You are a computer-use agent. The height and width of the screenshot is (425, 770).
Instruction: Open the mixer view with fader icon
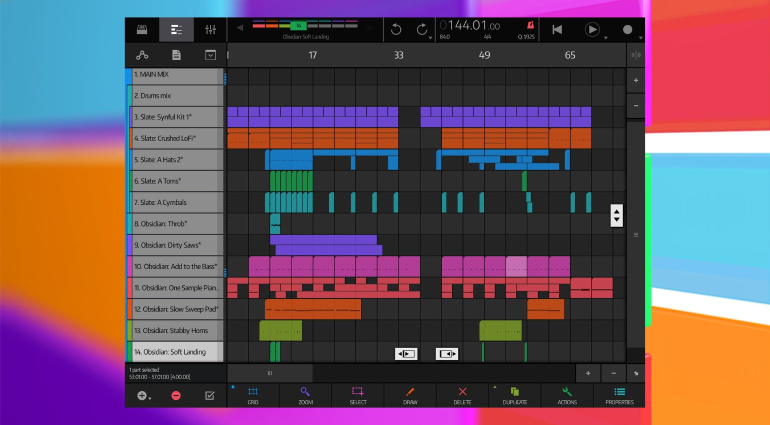coord(210,30)
